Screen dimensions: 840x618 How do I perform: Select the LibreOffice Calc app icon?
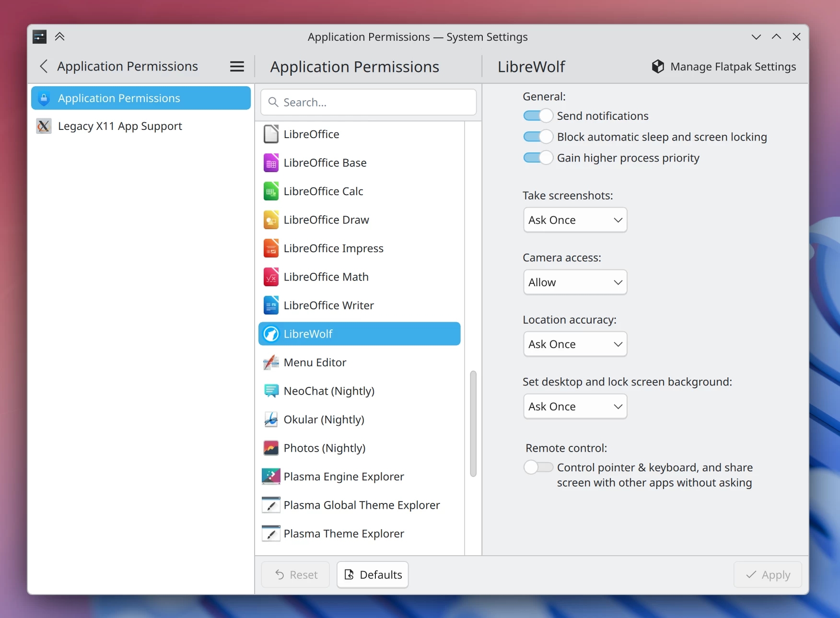[271, 191]
